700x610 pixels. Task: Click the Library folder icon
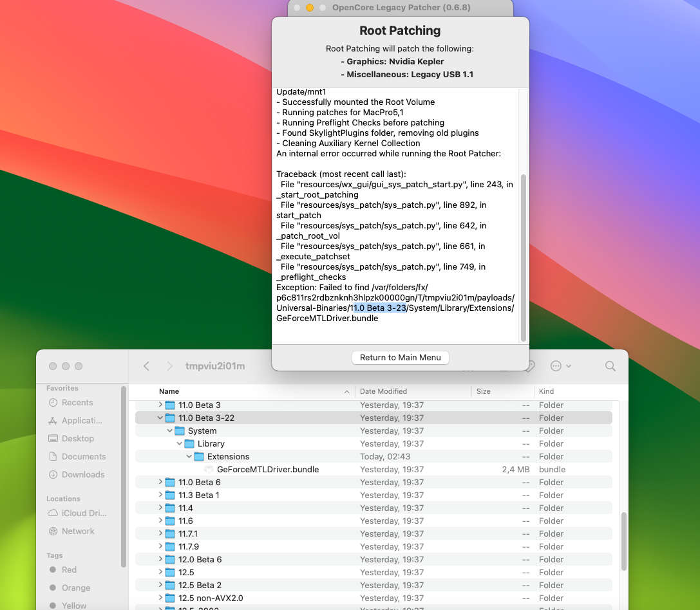189,444
